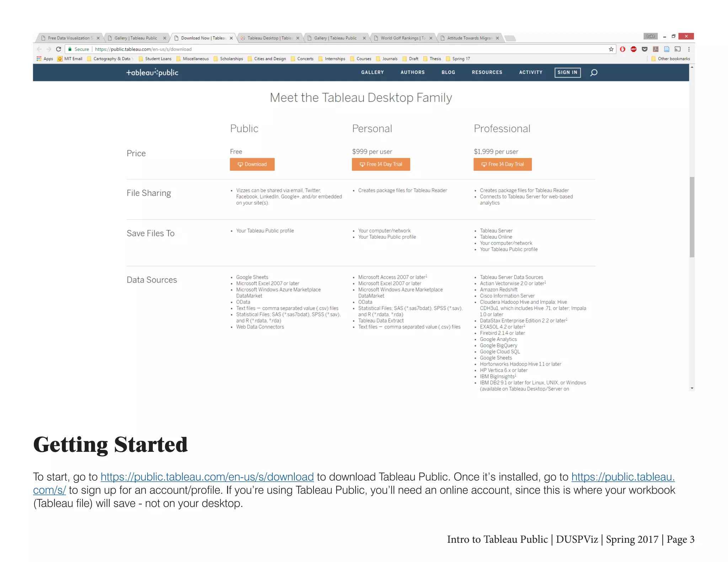Click the page vertical scrollbar thumb
This screenshot has height=562, width=728.
tap(692, 217)
